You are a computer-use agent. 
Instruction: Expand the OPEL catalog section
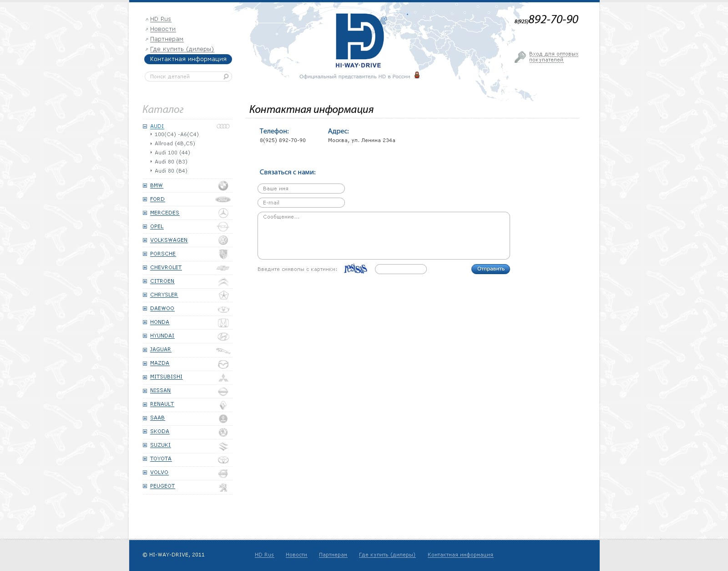pos(145,226)
